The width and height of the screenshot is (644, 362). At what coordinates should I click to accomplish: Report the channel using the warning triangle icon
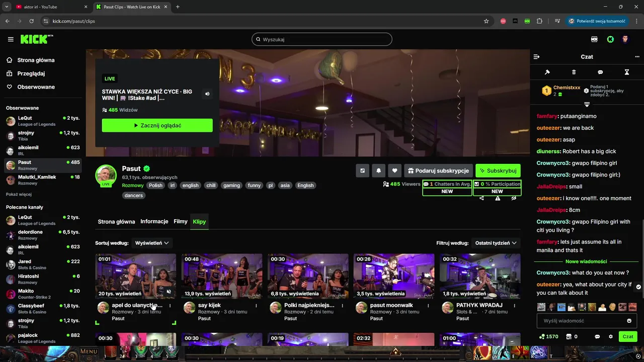(x=498, y=199)
